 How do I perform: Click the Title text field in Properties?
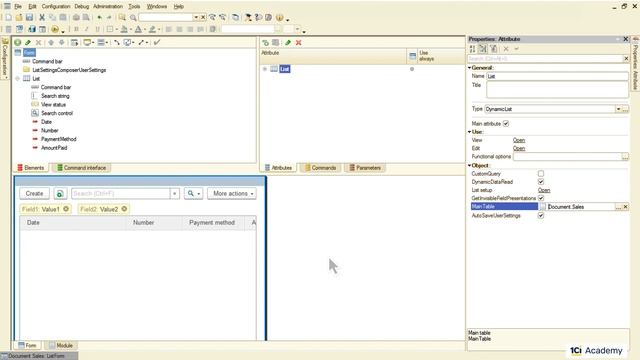point(557,89)
